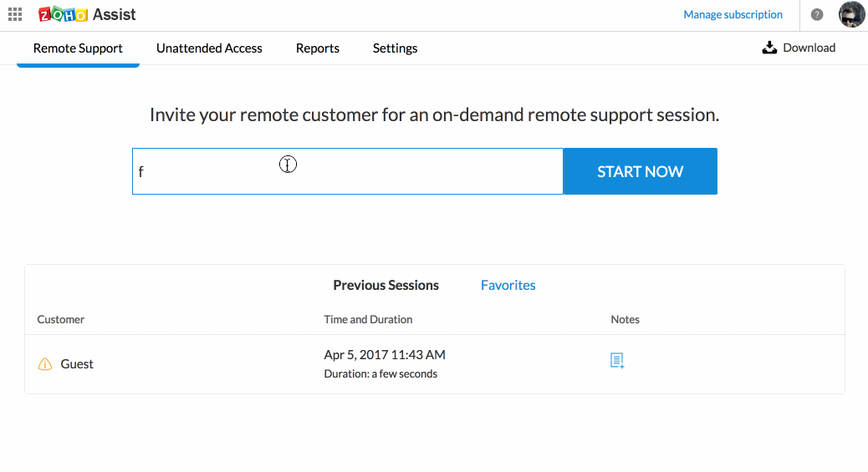This screenshot has width=868, height=472.
Task: Click the Zoho logo
Action: click(63, 15)
